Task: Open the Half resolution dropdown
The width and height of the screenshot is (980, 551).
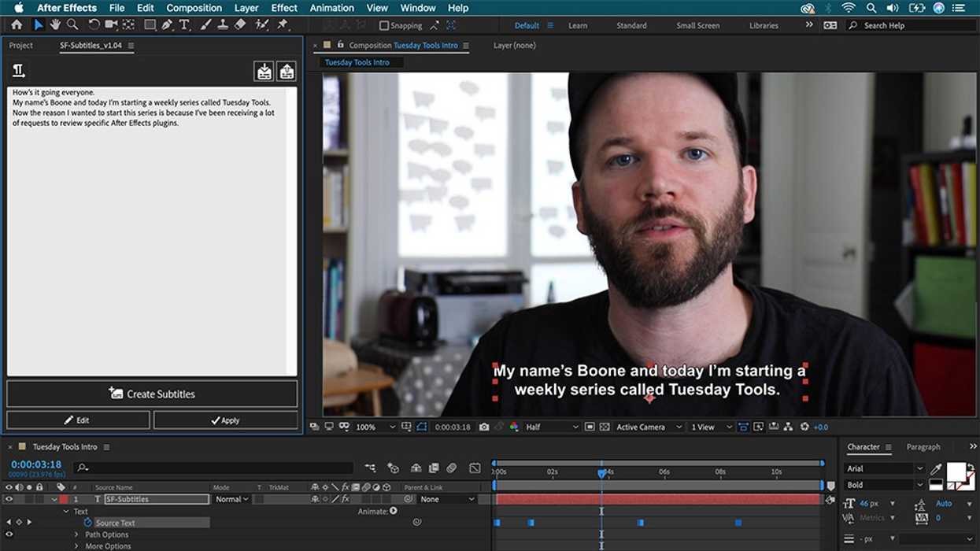Action: click(551, 427)
